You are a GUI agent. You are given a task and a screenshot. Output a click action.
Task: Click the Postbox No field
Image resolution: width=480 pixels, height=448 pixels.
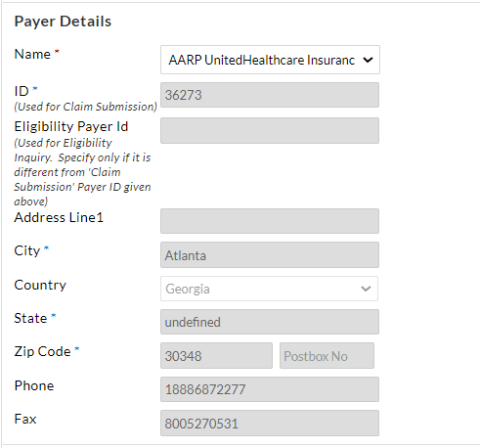point(327,355)
